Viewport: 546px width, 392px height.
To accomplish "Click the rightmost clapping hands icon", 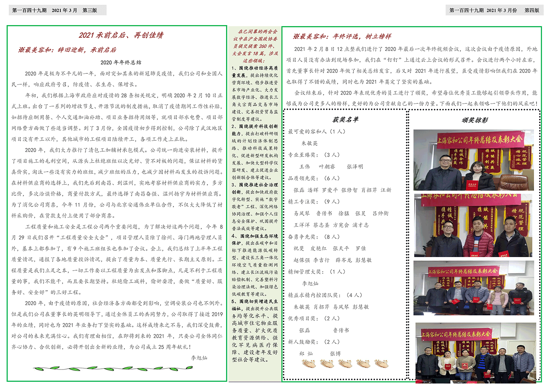I will [381, 363].
